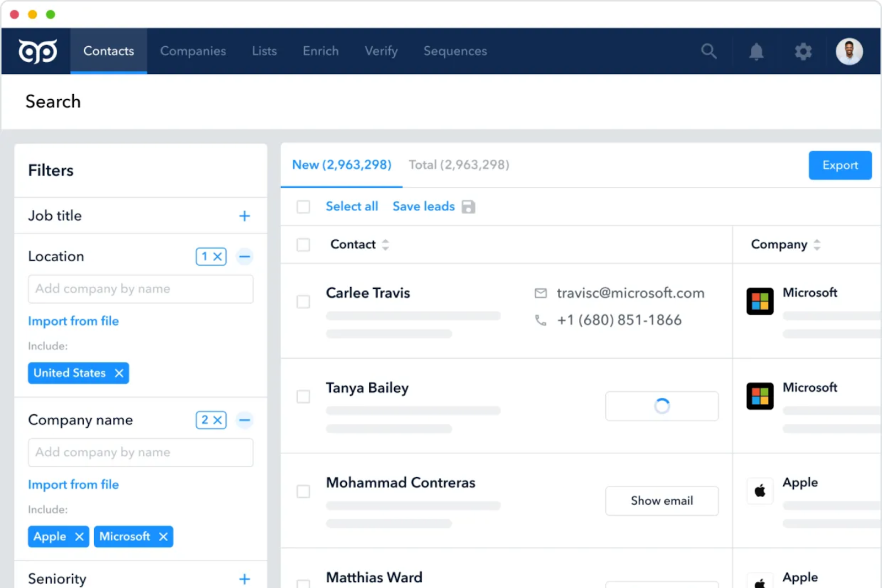
Task: Collapse the Location filter
Action: 245,256
